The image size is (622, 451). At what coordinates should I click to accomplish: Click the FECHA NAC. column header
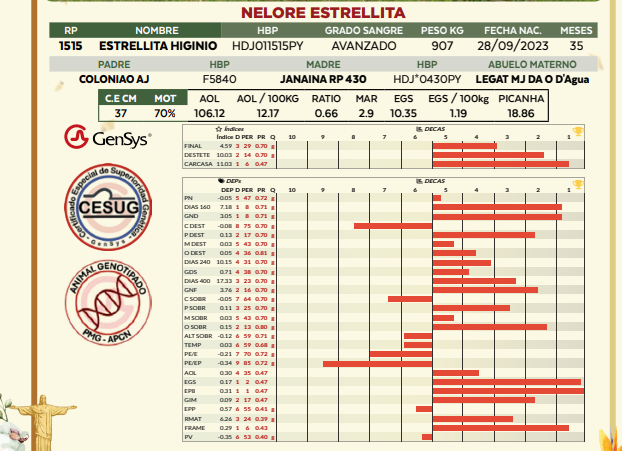click(513, 31)
